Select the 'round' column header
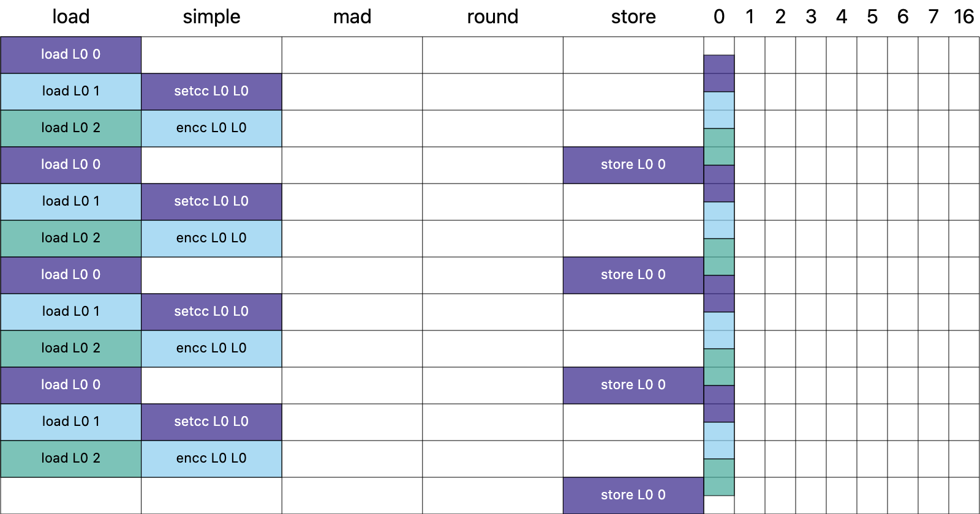This screenshot has height=514, width=980. pos(492,17)
